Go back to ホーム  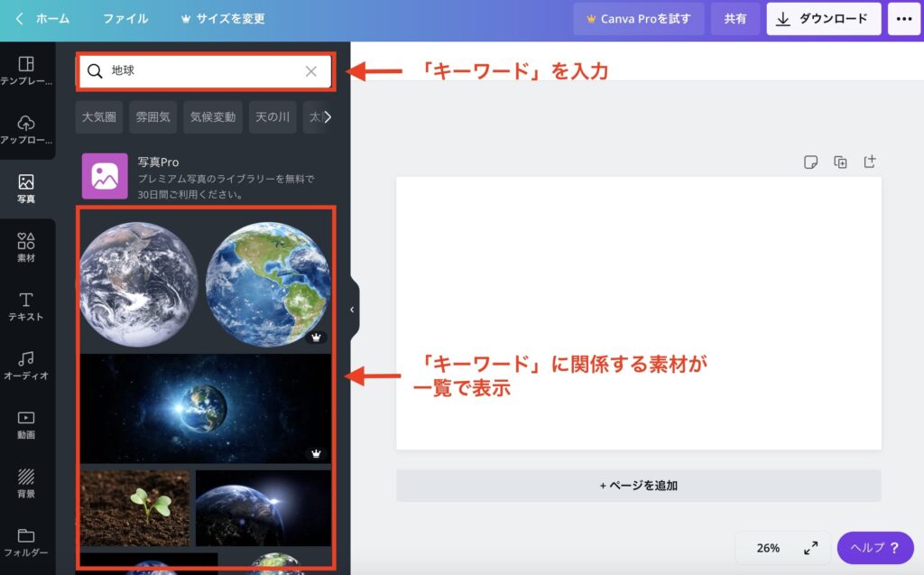[52, 19]
